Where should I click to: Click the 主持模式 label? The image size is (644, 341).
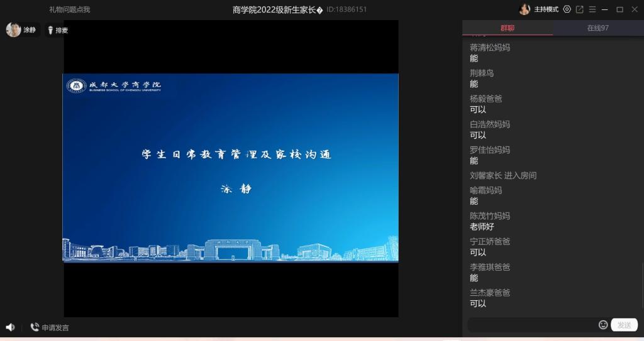point(547,9)
